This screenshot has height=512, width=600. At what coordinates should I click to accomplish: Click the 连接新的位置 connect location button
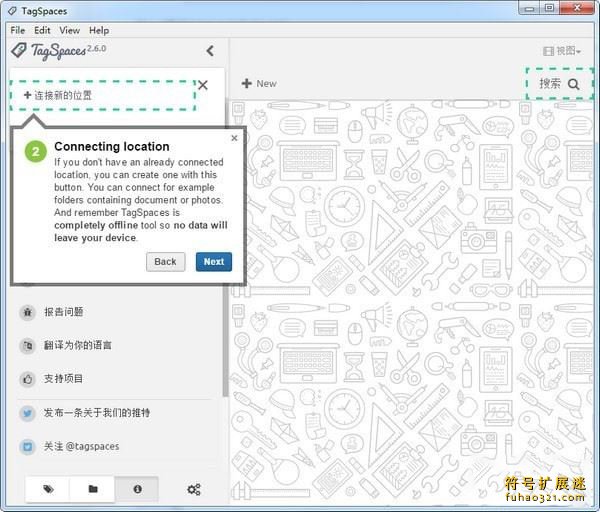pyautogui.click(x=103, y=95)
